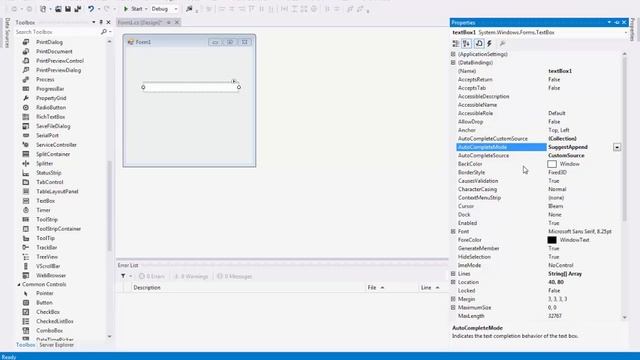Show the Properties page icon
Viewport: 640px width, 360px height.
click(479, 43)
